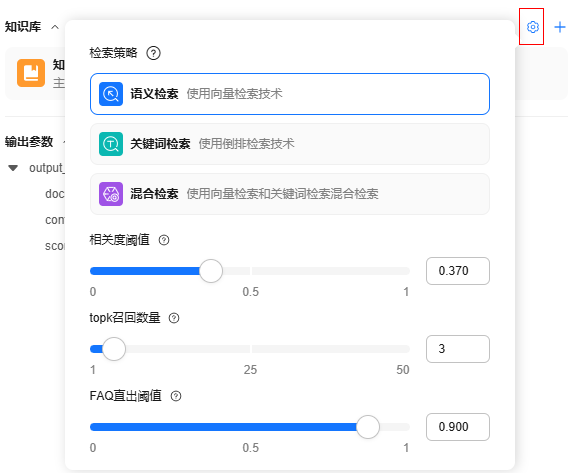The height and width of the screenshot is (473, 570).
Task: Click the FAQ直出阈值 slider handle
Action: coord(368,427)
